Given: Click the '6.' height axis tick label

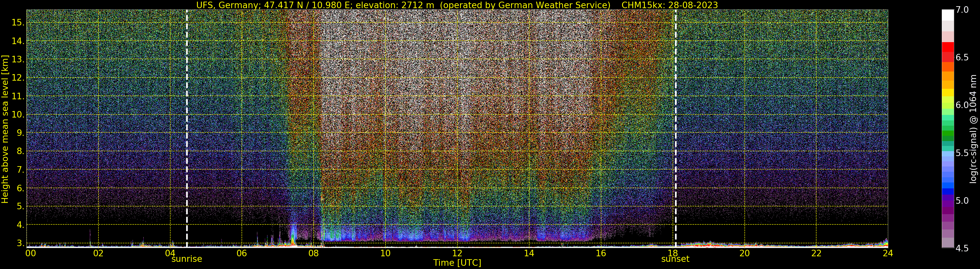Looking at the screenshot, I should coord(20,188).
